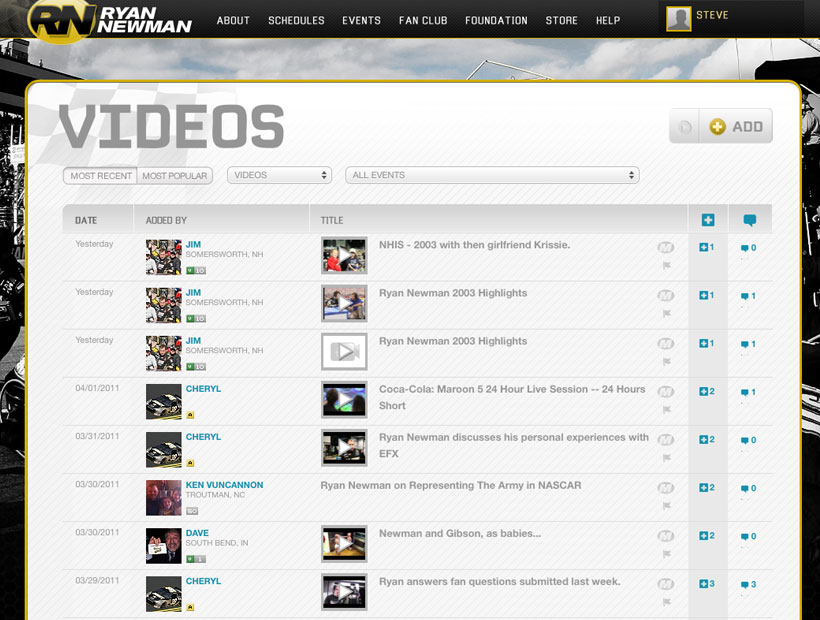This screenshot has width=820, height=620.
Task: Flag the EFX personal experiences video
Action: (667, 457)
